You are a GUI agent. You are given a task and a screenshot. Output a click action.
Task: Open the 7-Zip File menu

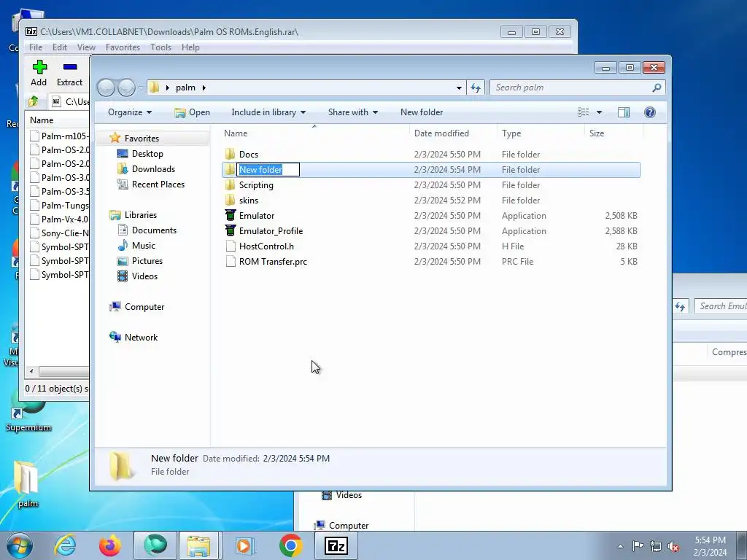(35, 47)
